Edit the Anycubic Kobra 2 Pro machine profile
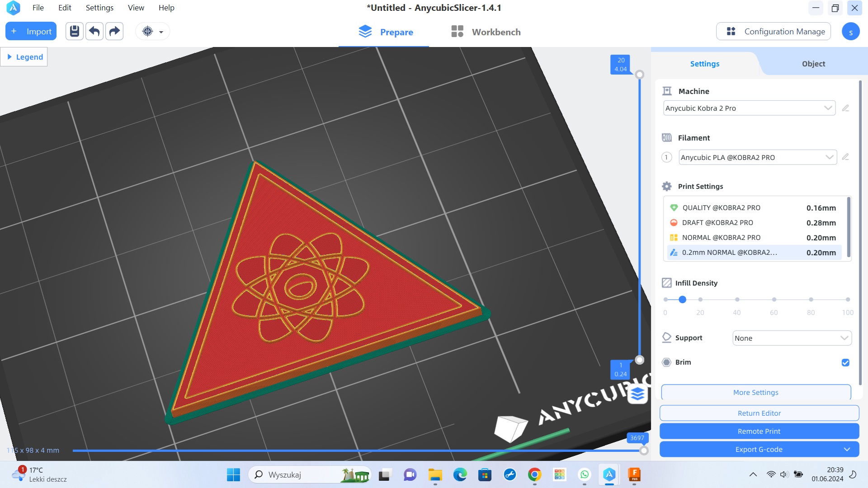Screen dimensions: 868x488 coord(846,108)
